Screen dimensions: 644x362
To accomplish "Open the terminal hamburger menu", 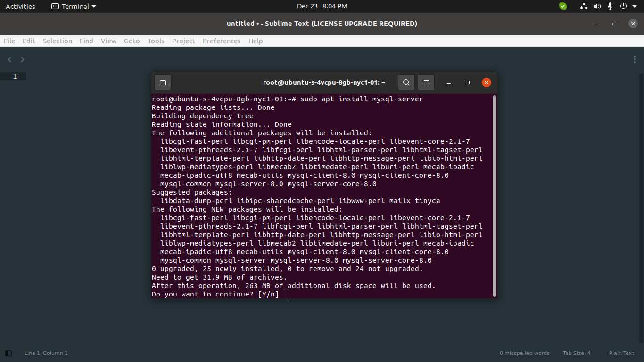I will point(426,83).
